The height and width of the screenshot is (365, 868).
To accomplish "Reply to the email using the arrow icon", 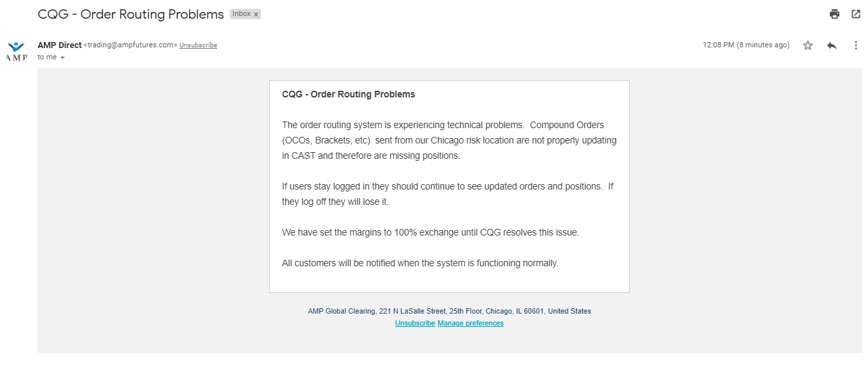I will (x=831, y=45).
